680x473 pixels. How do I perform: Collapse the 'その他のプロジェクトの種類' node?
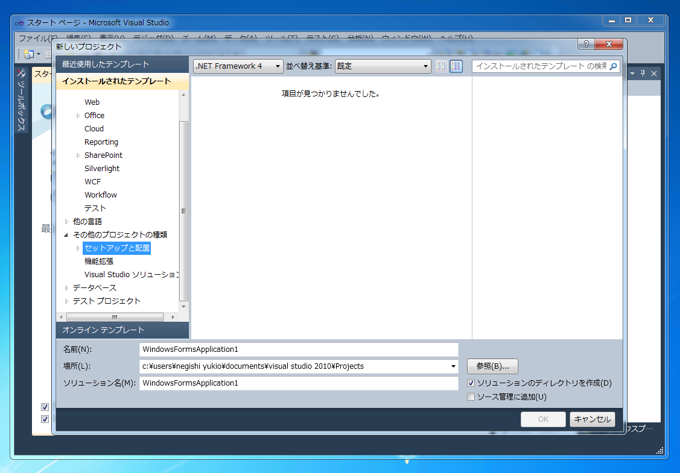click(66, 235)
